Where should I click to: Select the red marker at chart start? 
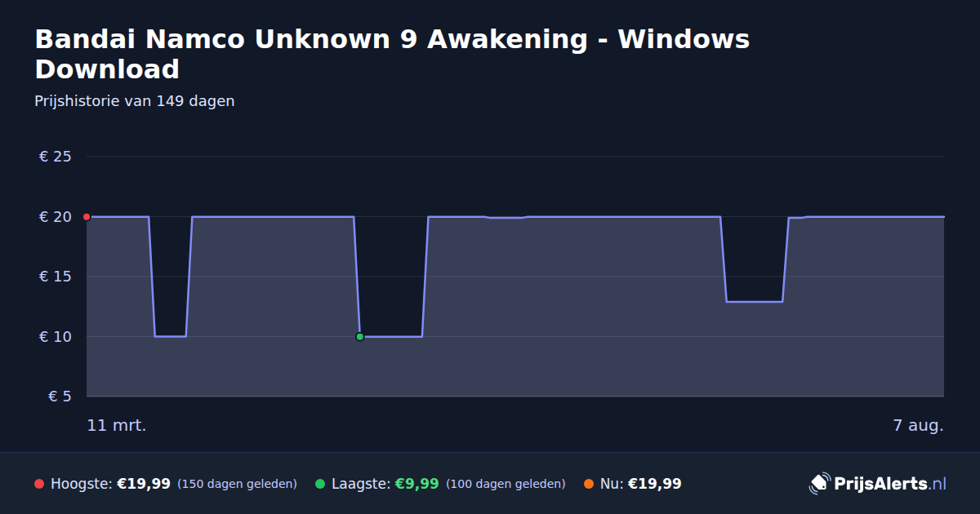pyautogui.click(x=87, y=217)
